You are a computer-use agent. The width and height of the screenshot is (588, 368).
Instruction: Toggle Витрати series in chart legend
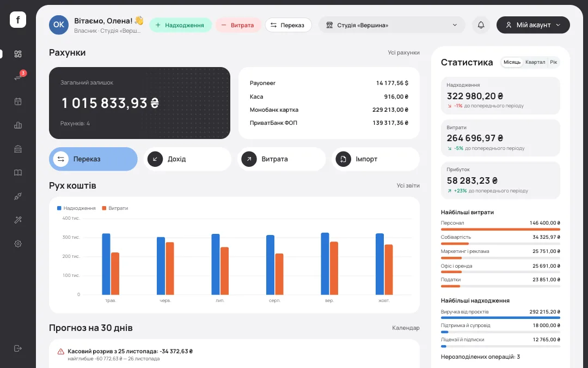coord(115,208)
